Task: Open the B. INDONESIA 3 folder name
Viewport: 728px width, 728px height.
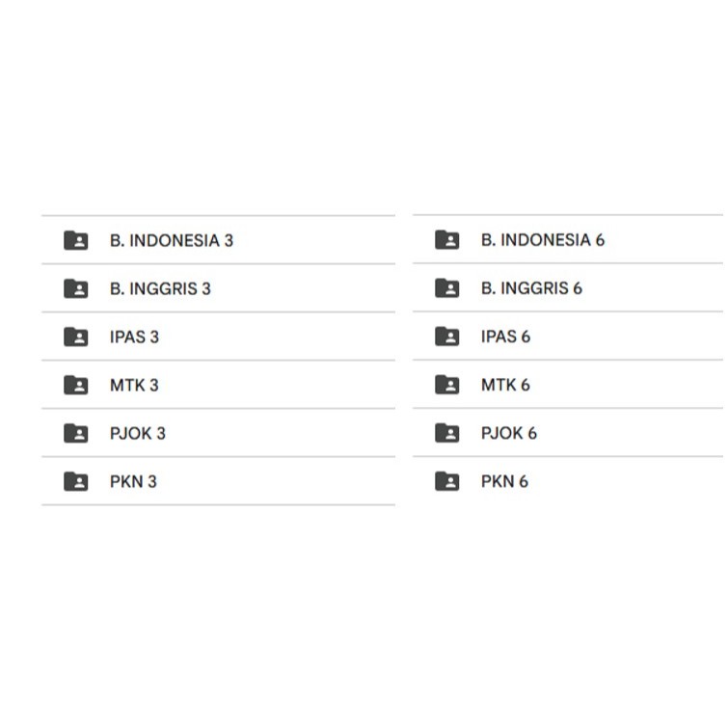Action: [x=172, y=240]
